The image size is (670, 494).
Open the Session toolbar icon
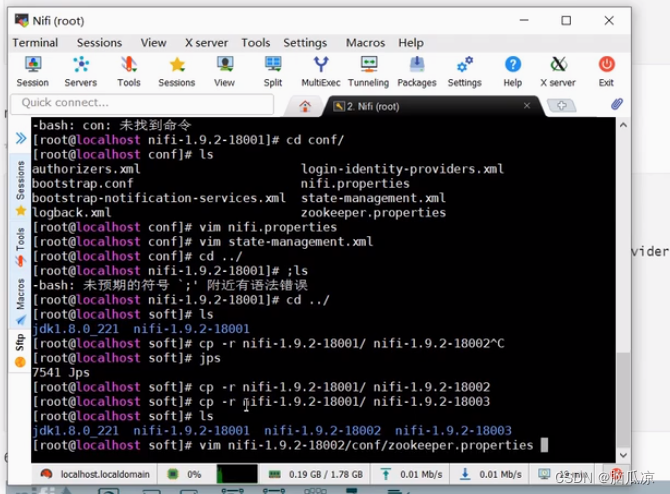32,71
